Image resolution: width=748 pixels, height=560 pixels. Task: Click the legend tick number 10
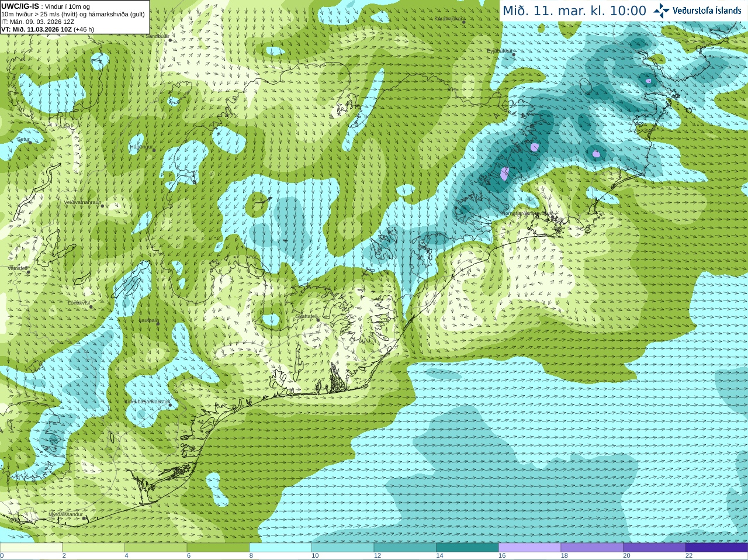(x=315, y=556)
